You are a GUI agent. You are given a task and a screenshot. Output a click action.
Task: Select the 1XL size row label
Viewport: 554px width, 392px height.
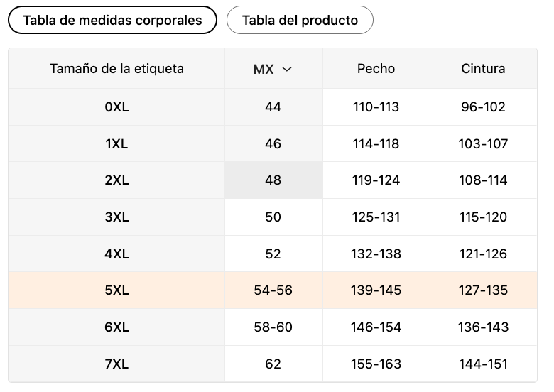pos(116,144)
